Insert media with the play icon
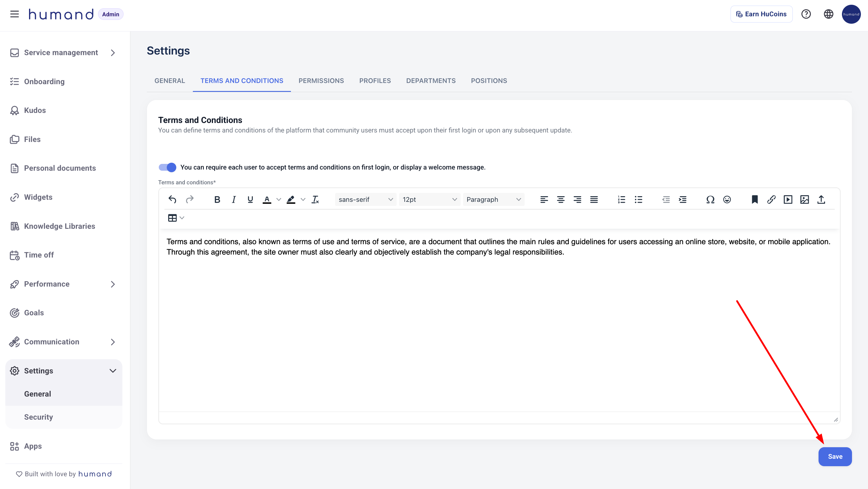This screenshot has width=868, height=489. 788,199
